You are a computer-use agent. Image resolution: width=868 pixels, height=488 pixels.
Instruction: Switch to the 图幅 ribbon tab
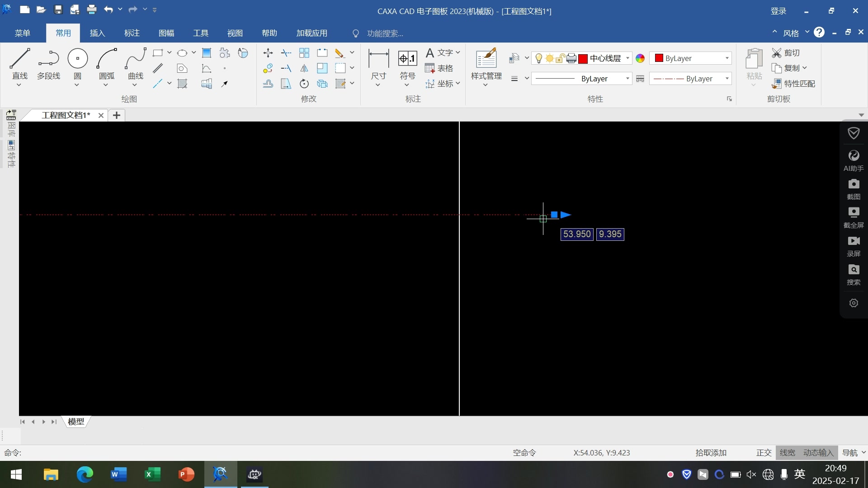(x=166, y=33)
